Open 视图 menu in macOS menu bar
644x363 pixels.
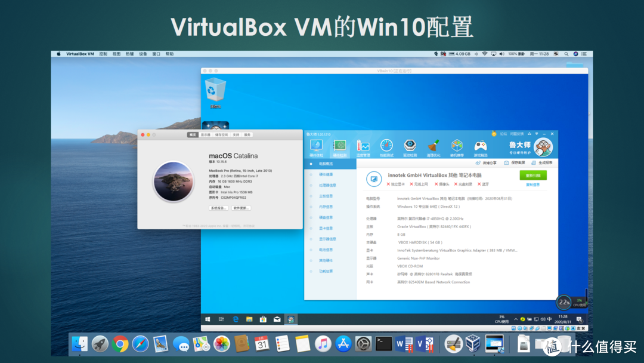click(x=117, y=54)
